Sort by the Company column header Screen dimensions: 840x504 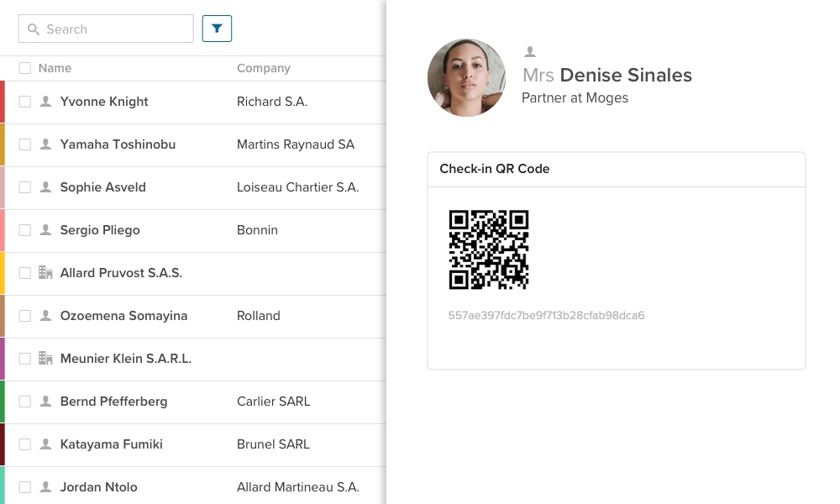[264, 68]
